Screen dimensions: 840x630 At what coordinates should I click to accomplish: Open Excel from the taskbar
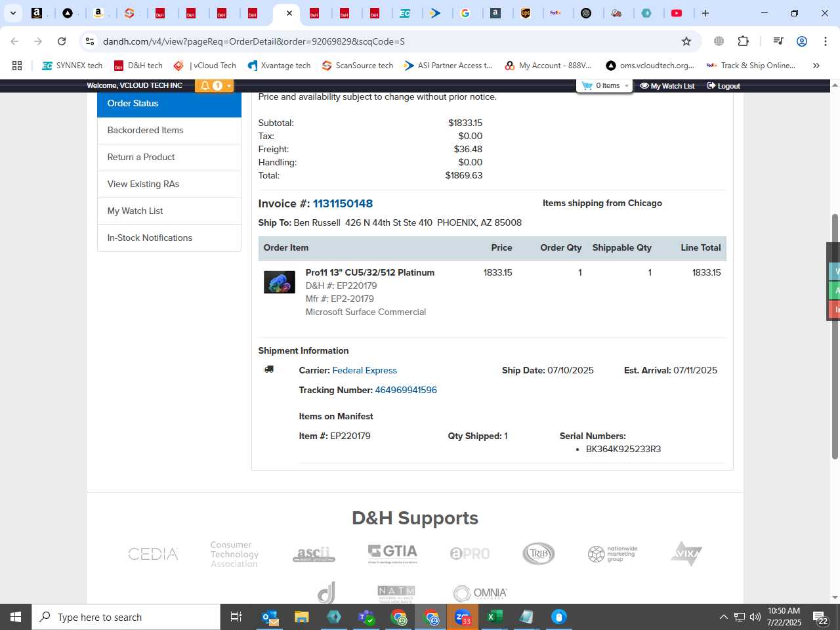(495, 617)
